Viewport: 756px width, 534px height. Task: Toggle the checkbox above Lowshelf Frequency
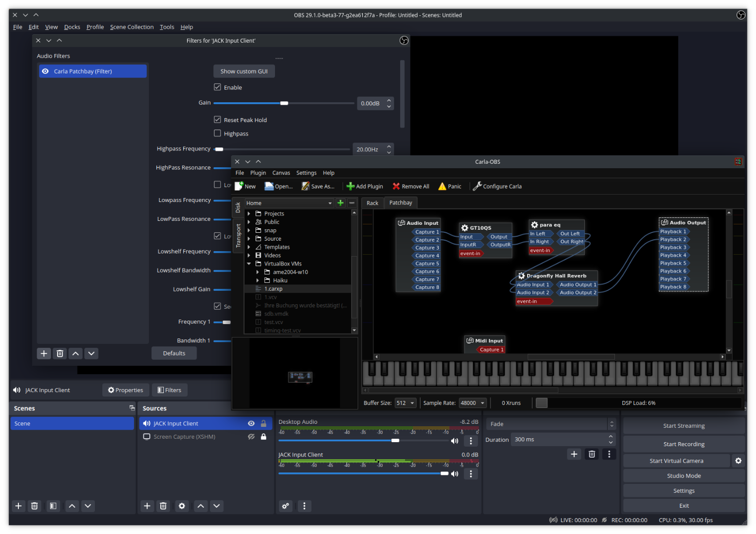[217, 236]
